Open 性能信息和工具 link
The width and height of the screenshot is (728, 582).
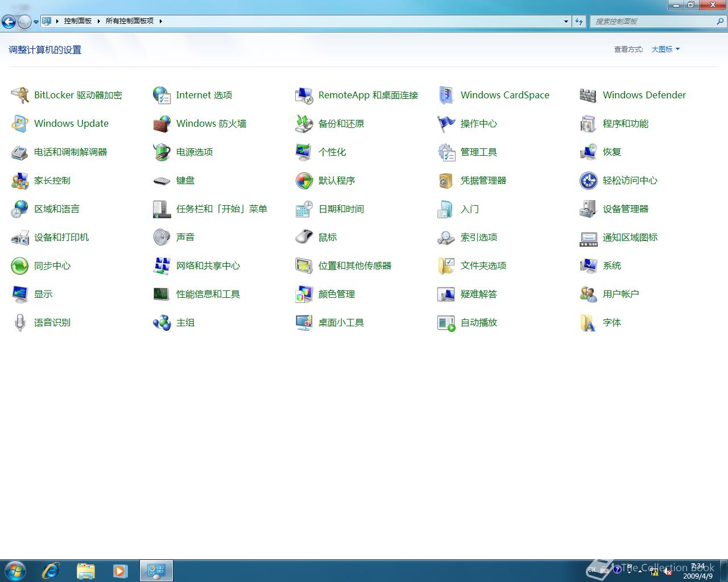pyautogui.click(x=208, y=294)
